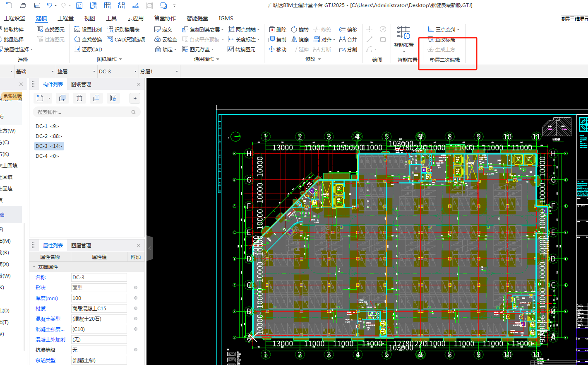
Task: Collapse the 基础属性 property group
Action: (34, 267)
